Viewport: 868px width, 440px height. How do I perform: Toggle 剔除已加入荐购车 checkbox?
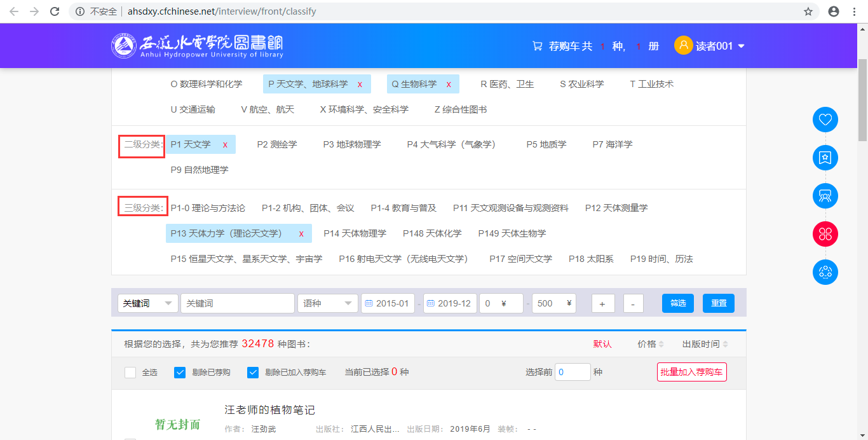pyautogui.click(x=253, y=373)
